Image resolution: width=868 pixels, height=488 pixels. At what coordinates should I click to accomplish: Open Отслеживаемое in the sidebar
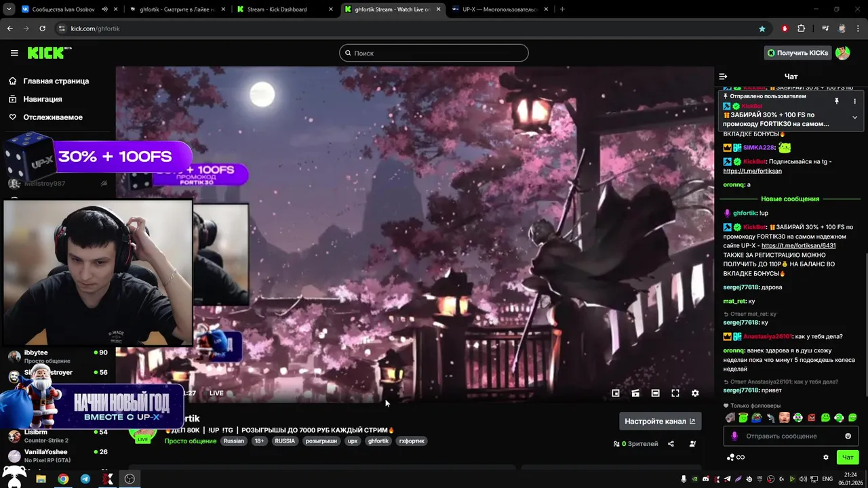pyautogui.click(x=45, y=117)
